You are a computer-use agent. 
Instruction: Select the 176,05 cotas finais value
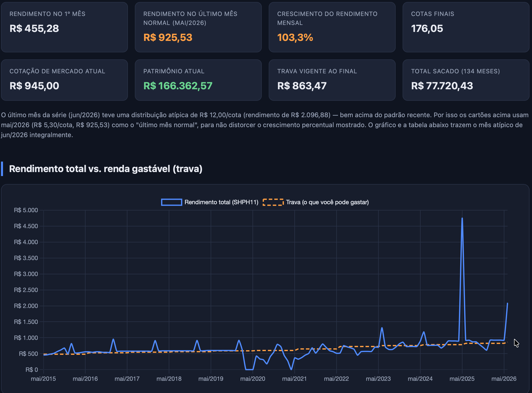[x=427, y=28]
